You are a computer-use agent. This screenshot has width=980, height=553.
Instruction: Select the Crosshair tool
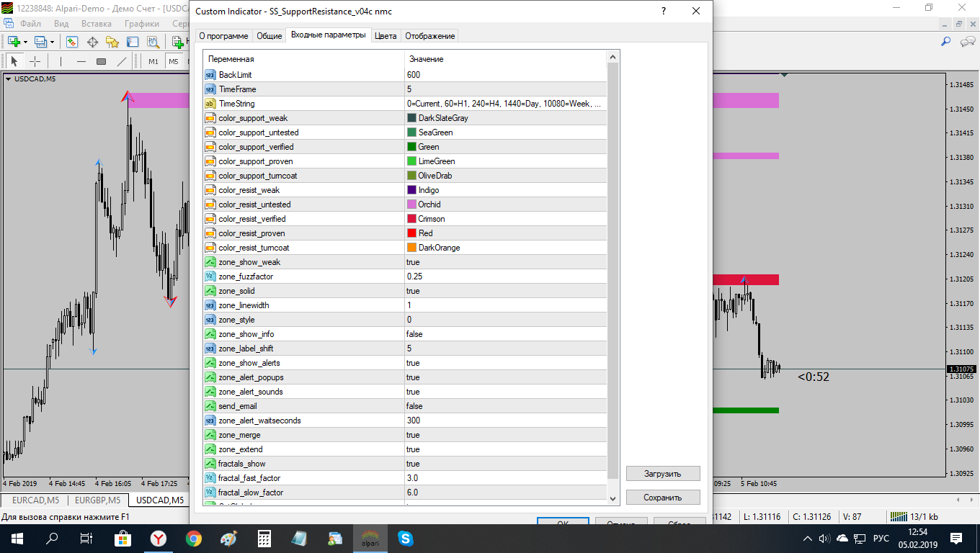pos(35,61)
